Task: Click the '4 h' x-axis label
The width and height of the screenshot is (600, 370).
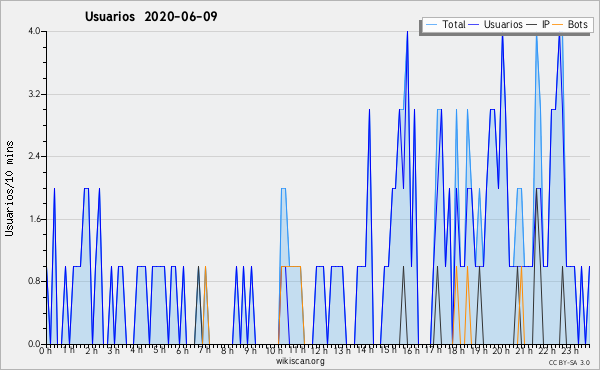Action: [136, 350]
